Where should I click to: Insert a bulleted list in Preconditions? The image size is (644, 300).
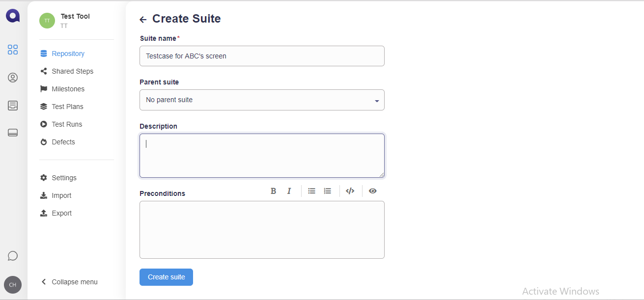[311, 191]
